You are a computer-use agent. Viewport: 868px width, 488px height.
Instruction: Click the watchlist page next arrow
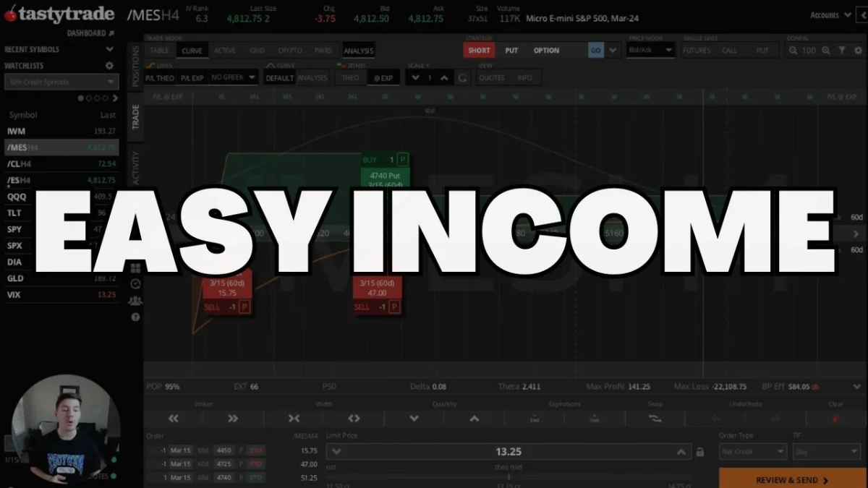click(x=115, y=98)
